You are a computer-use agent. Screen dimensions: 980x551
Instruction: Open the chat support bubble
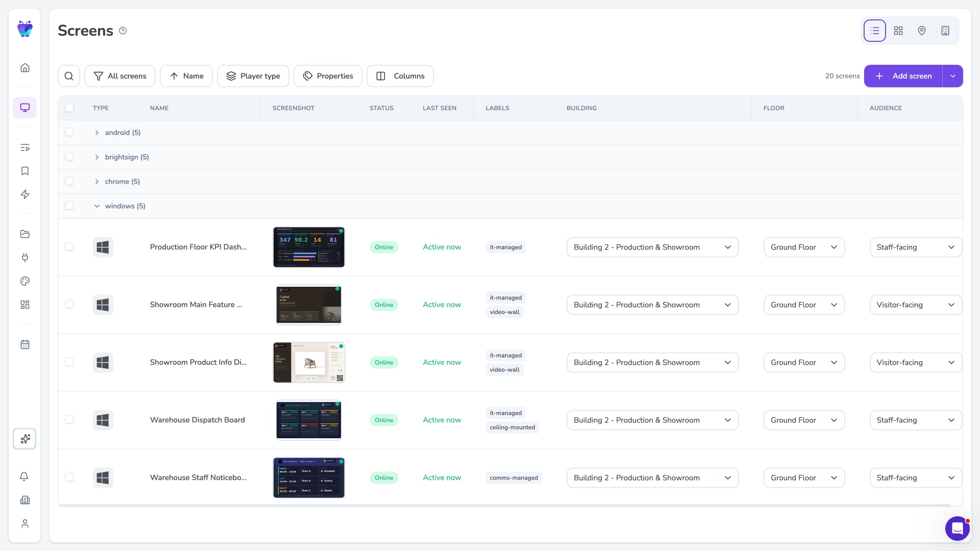click(x=957, y=528)
